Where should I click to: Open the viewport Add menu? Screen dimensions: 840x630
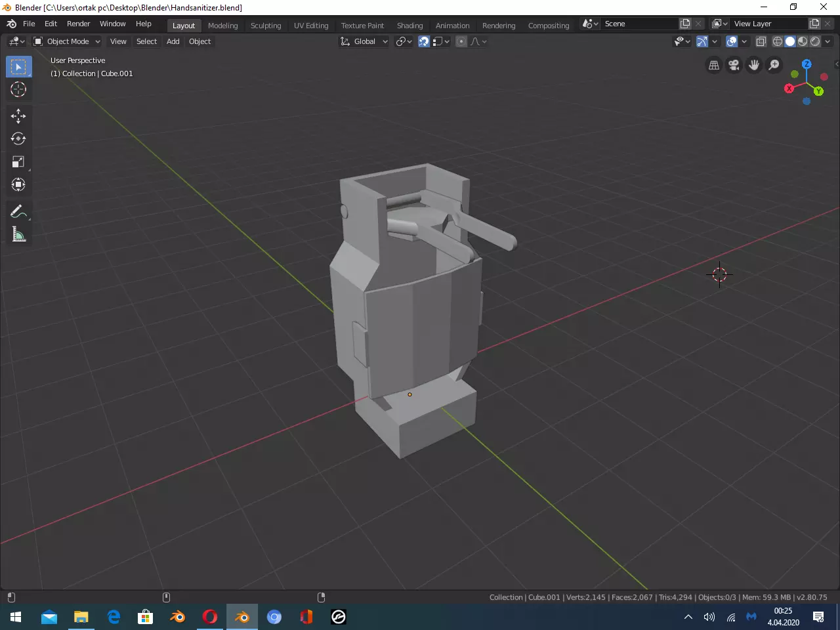coord(173,41)
